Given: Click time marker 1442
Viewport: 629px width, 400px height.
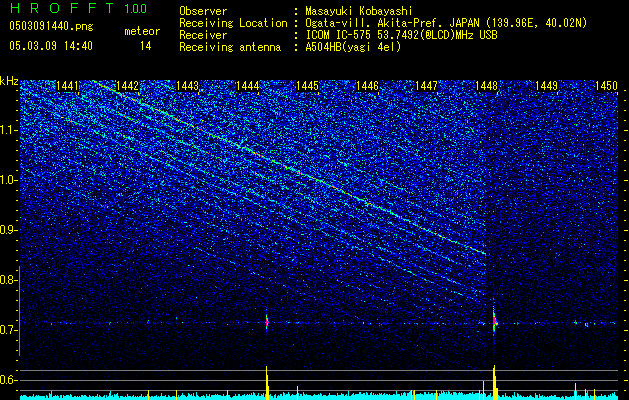Looking at the screenshot, I should coord(128,86).
